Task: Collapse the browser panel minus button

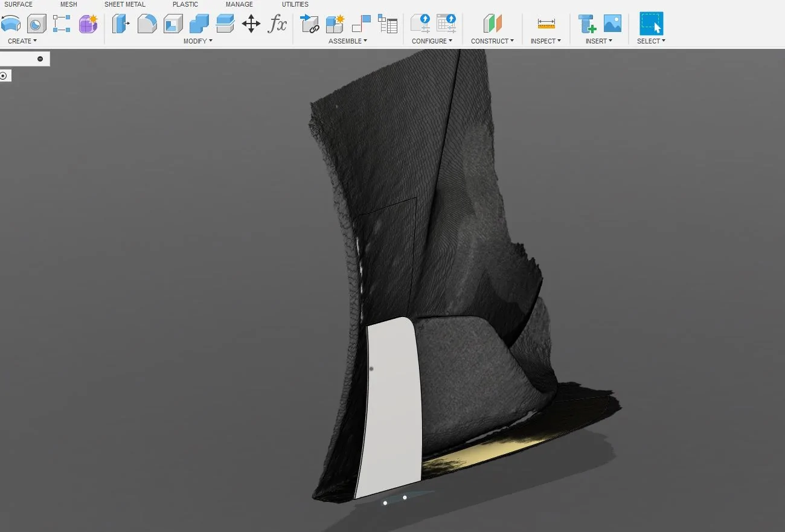Action: click(x=40, y=59)
